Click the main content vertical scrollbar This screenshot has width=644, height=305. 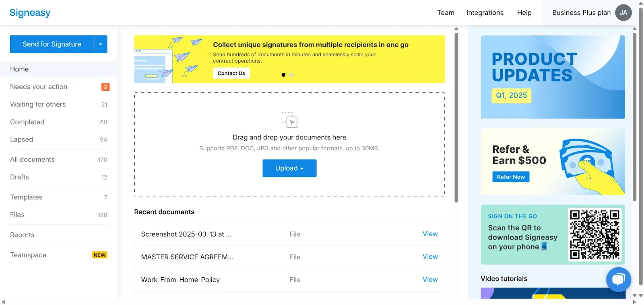tap(456, 117)
